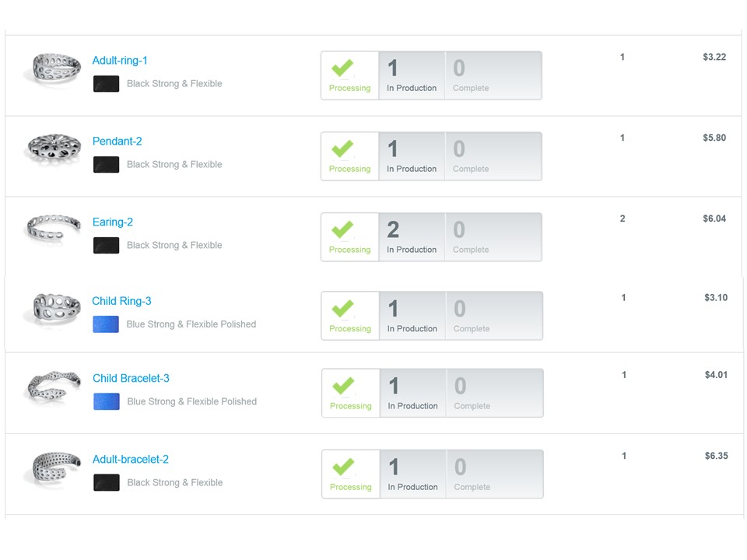Click the Adult-bracelet-2 link
747x560 pixels.
[x=130, y=460]
